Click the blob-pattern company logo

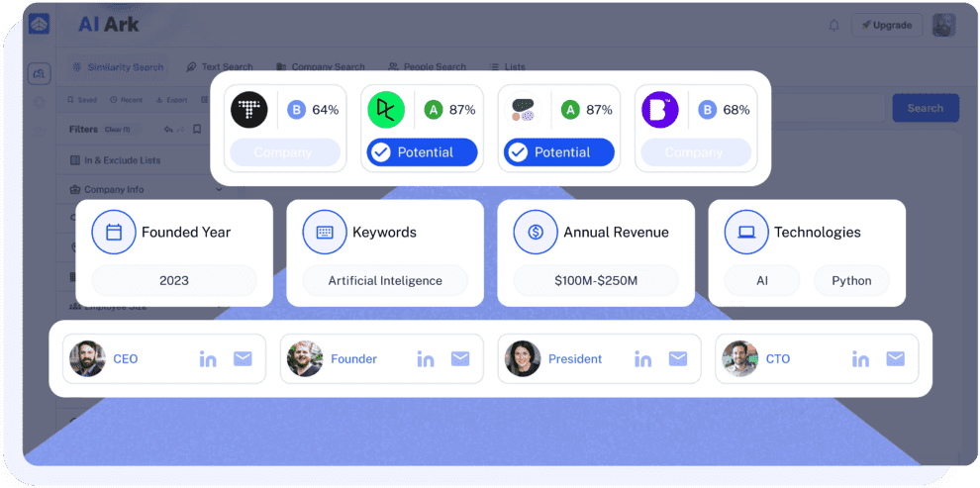tap(523, 110)
